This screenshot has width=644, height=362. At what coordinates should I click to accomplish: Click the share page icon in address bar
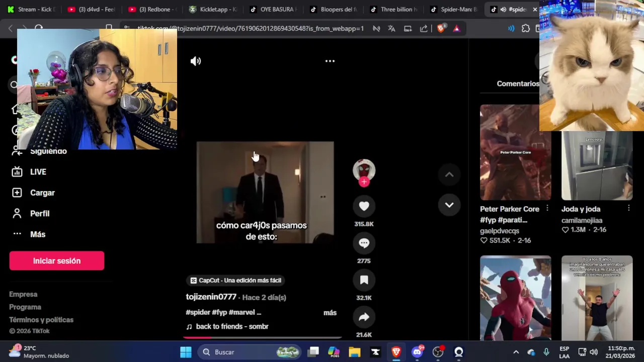click(x=424, y=29)
